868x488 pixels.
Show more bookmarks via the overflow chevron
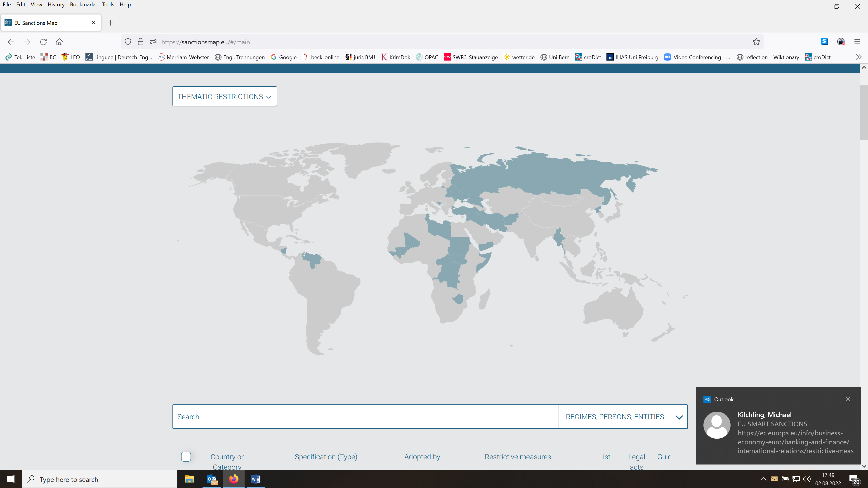pos(859,57)
